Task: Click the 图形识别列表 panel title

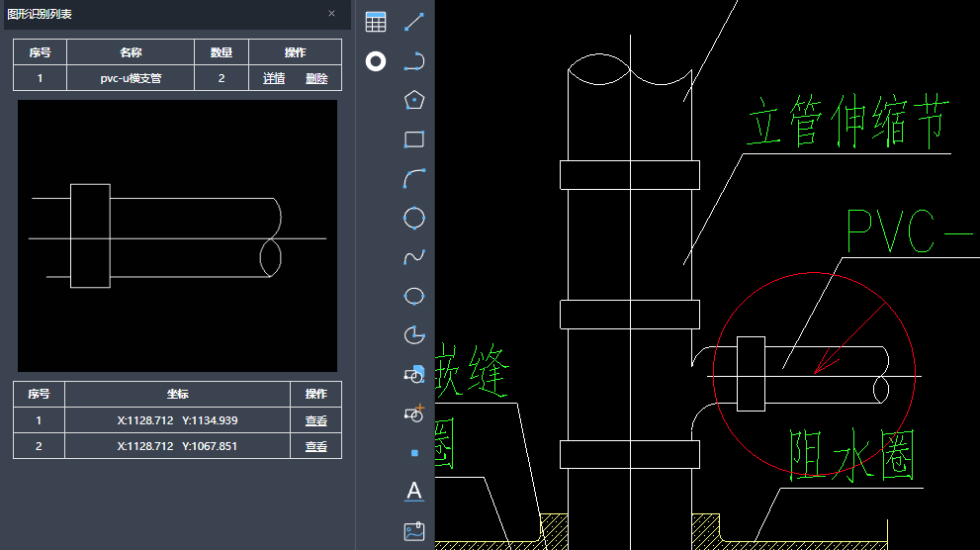Action: (40, 14)
